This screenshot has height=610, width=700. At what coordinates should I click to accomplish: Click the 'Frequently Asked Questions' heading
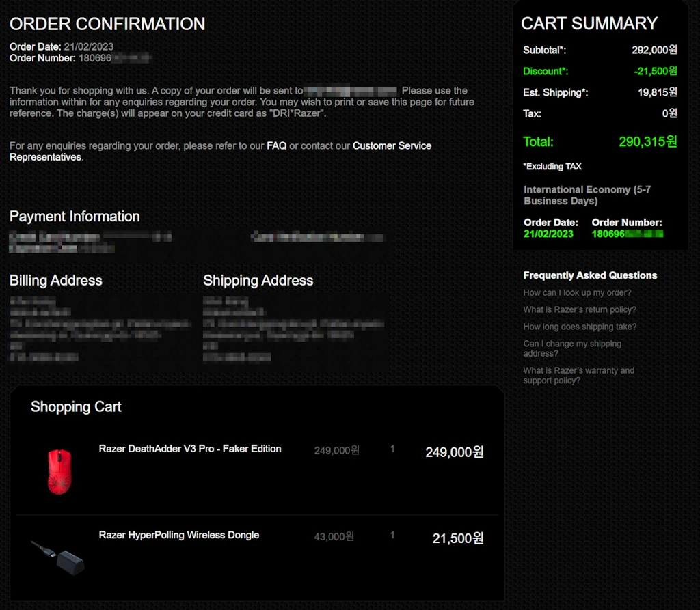pos(590,275)
